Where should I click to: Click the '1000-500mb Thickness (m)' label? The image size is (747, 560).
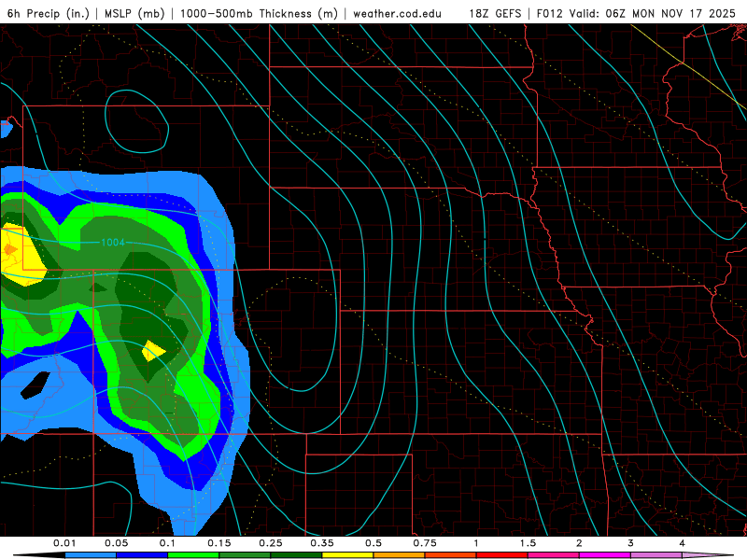[x=259, y=13]
